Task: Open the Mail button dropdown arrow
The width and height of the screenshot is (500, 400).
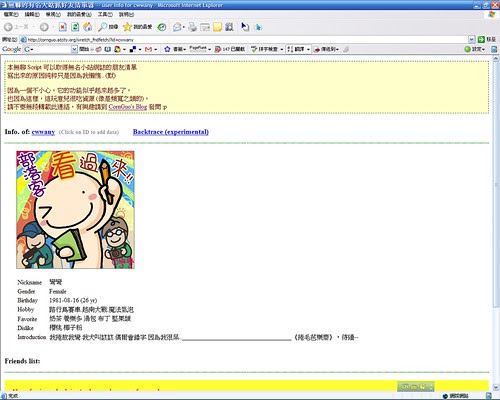Action: [184, 27]
